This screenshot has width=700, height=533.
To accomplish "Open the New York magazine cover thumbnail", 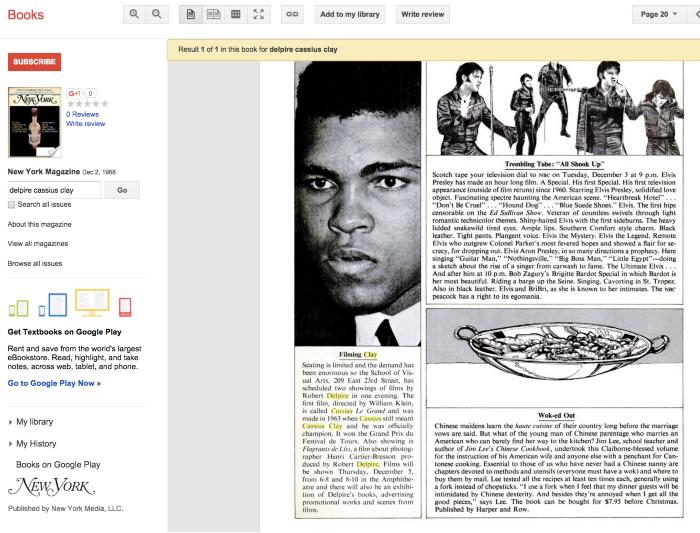I will (34, 122).
